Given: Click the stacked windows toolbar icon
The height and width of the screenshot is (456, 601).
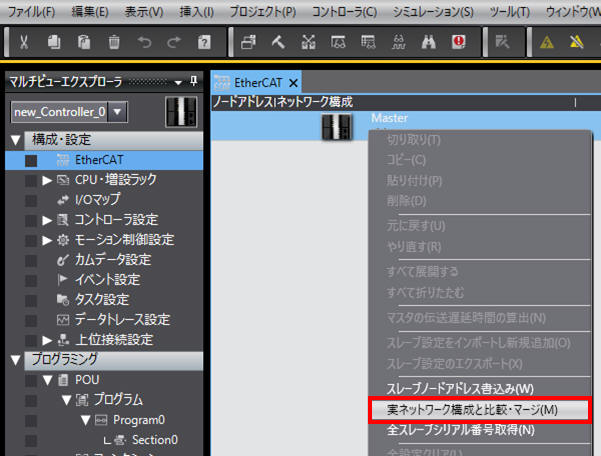Looking at the screenshot, I should (x=248, y=42).
